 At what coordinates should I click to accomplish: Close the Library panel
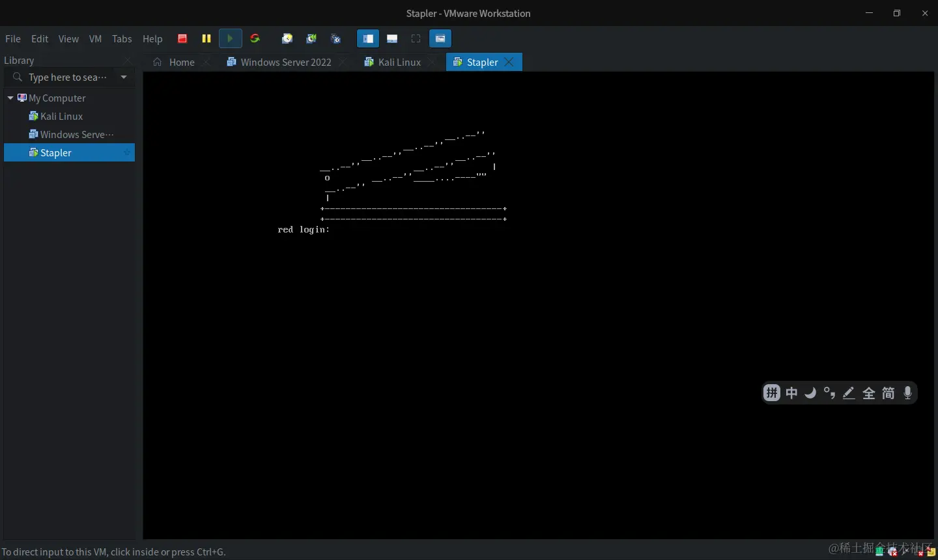tap(128, 61)
